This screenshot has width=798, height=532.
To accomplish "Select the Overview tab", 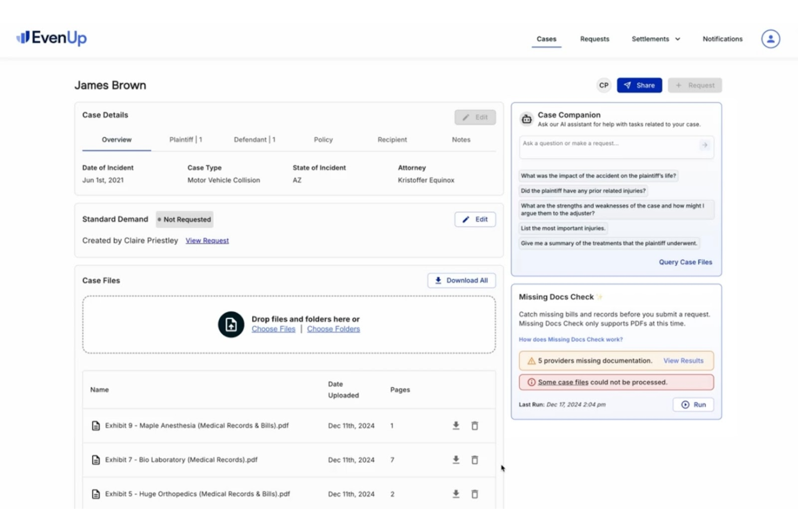I will tap(116, 140).
